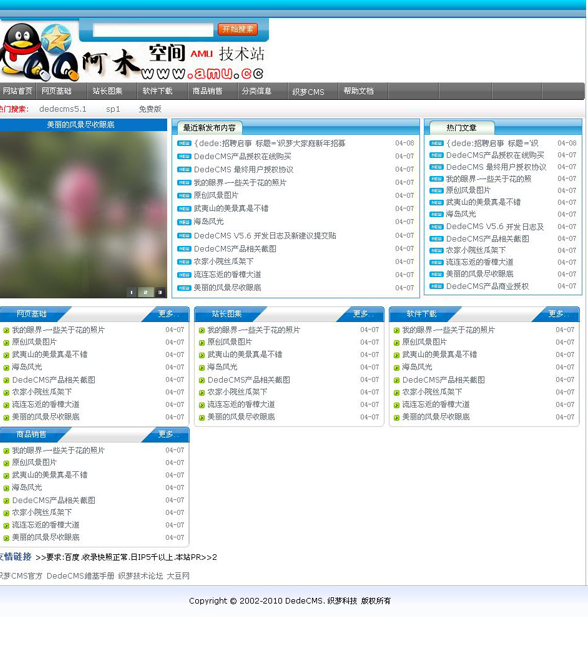Viewport: 588px width, 651px height.
Task: Open 农家小院丝瓜架下 in recent list
Action: (x=223, y=262)
